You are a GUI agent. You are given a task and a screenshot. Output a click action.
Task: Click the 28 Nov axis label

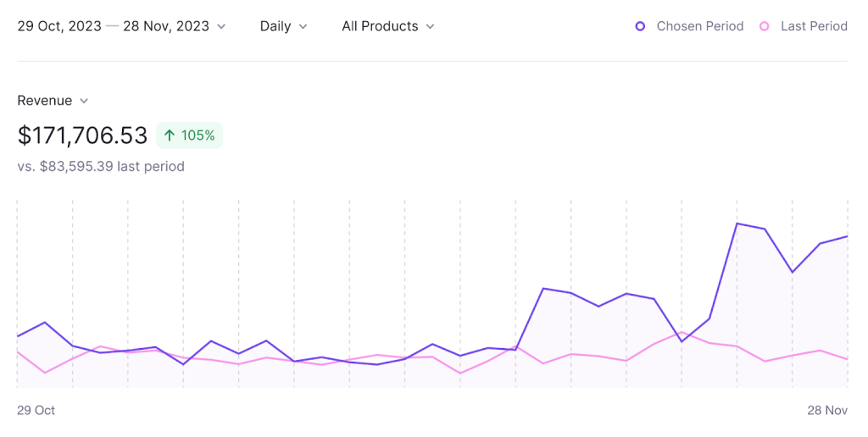827,410
